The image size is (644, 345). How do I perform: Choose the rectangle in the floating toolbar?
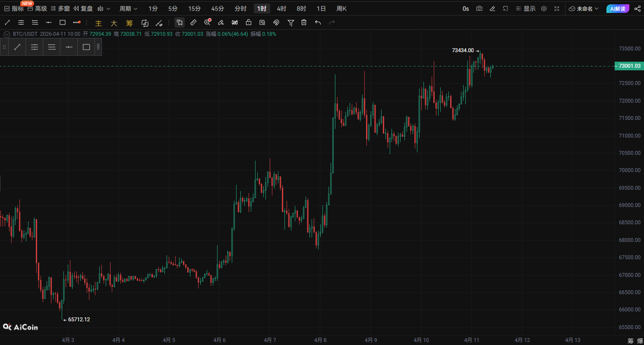click(x=86, y=47)
